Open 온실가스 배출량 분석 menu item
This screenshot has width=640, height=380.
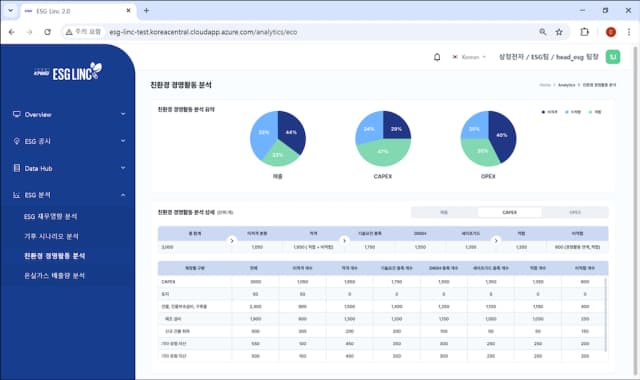pos(54,276)
